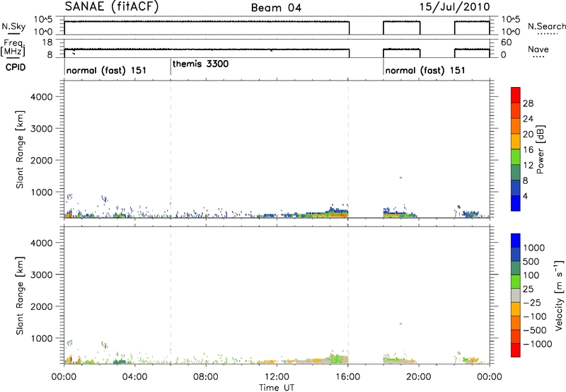The width and height of the screenshot is (566, 392).
Task: Click the 15/Jul/2010 date text
Action: tap(454, 7)
